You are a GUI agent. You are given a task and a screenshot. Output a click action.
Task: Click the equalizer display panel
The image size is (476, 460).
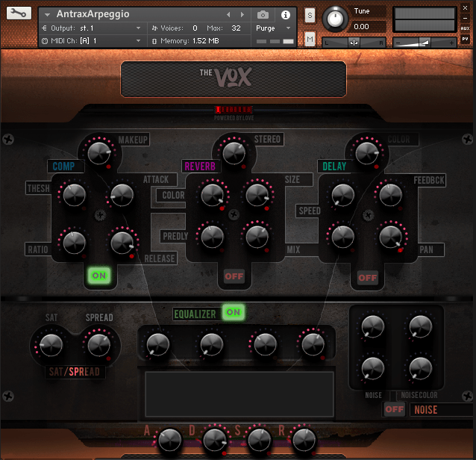(239, 394)
